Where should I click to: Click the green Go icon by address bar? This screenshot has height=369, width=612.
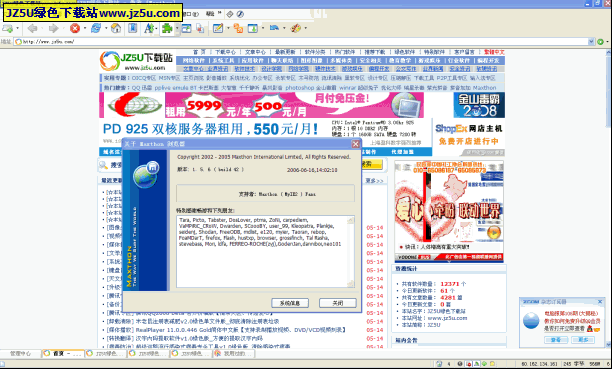[600, 41]
